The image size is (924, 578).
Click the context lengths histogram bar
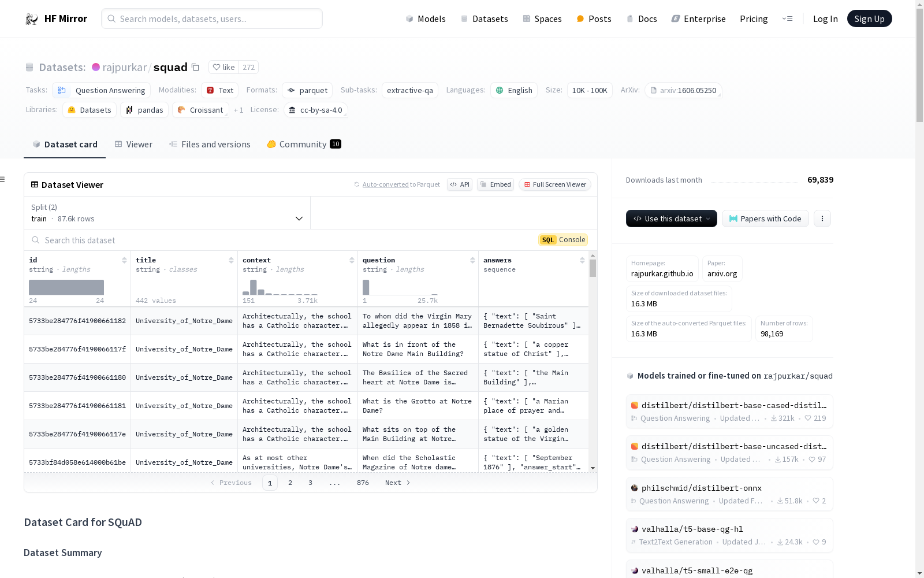tap(254, 287)
